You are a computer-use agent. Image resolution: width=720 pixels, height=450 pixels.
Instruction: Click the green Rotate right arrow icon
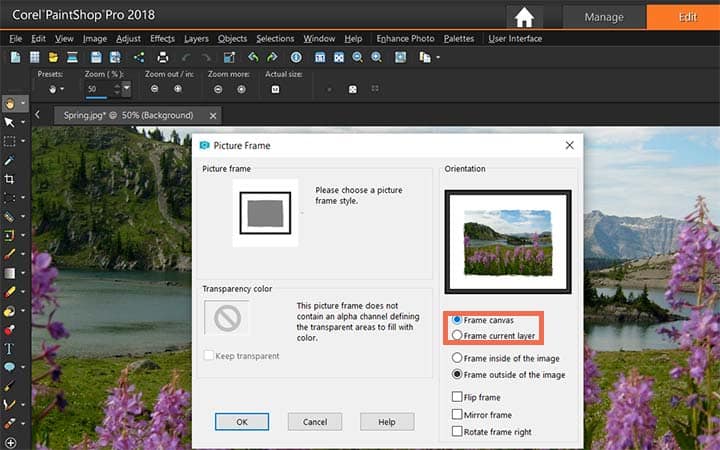[272, 57]
